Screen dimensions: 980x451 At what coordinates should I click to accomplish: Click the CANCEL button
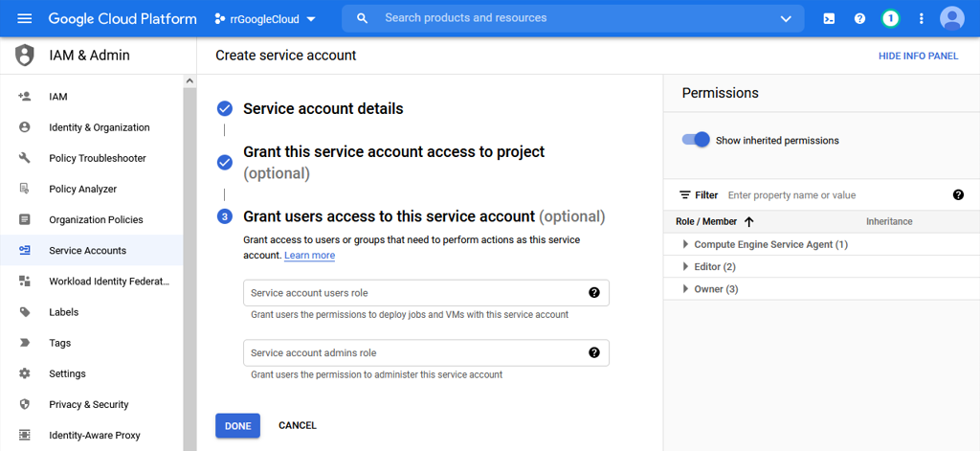(x=298, y=425)
